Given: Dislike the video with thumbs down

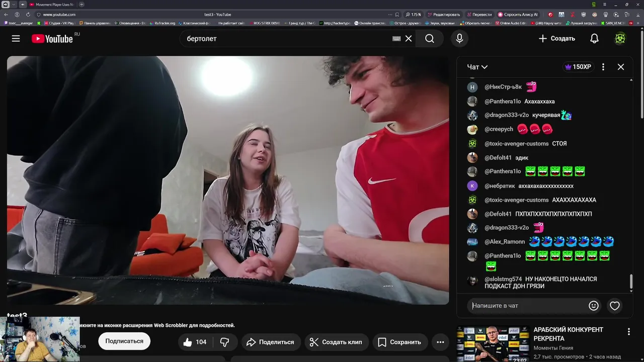Looking at the screenshot, I should pyautogui.click(x=225, y=342).
